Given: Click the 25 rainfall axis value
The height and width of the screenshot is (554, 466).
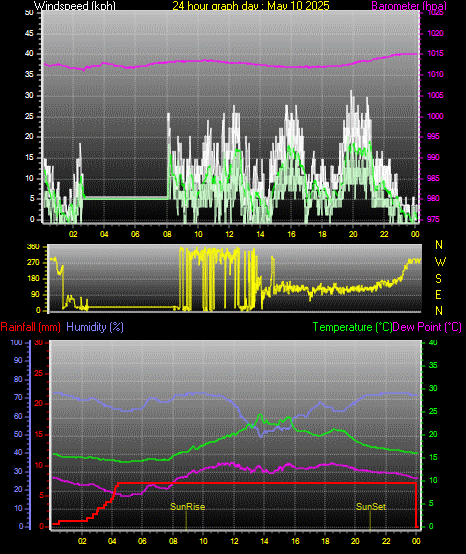Looking at the screenshot, I should click(39, 373).
